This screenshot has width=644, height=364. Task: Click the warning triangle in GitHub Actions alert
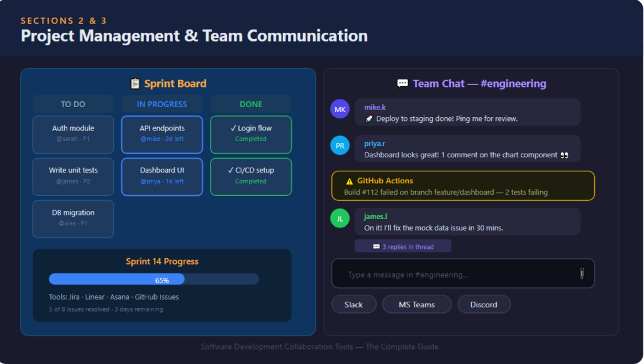pos(350,181)
